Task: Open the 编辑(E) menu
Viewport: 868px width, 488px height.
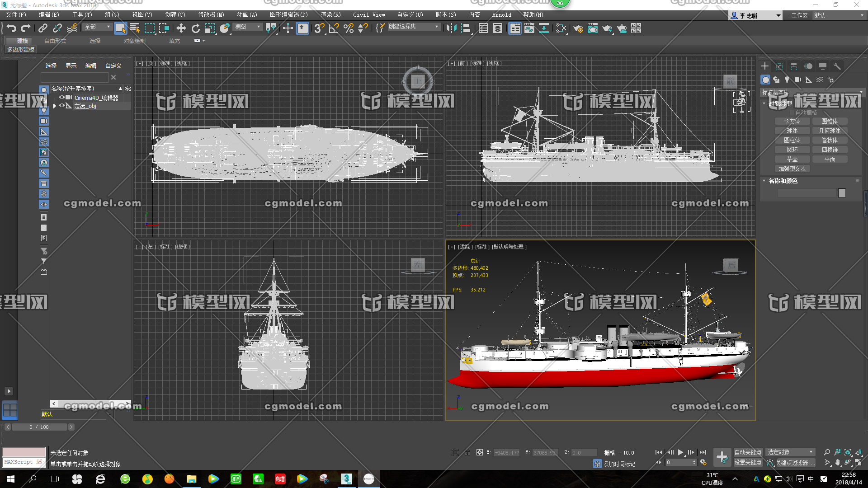Action: [49, 14]
